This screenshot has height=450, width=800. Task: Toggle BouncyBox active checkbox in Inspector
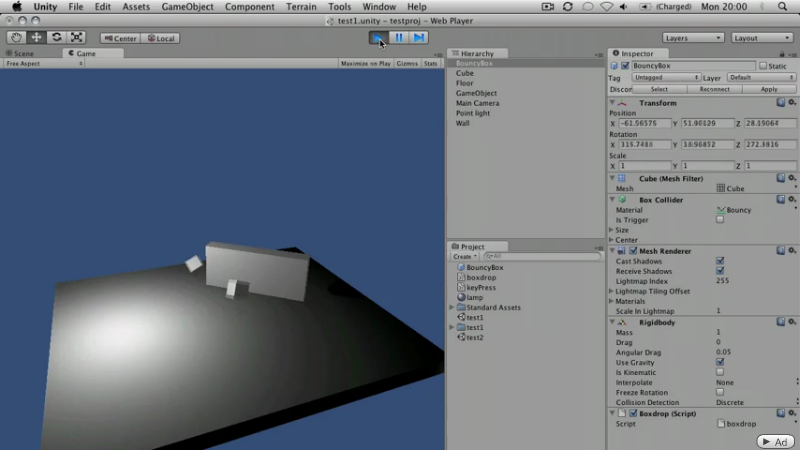coord(625,66)
